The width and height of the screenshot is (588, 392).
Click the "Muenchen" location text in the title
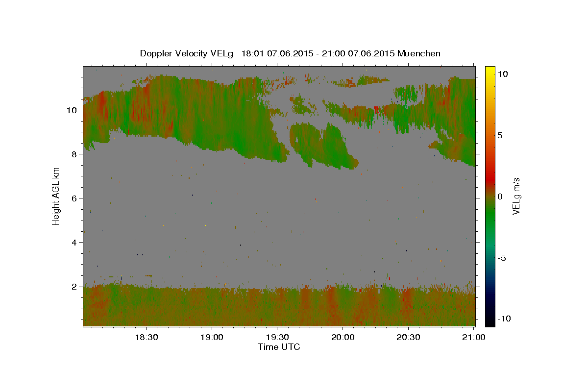tap(419, 53)
